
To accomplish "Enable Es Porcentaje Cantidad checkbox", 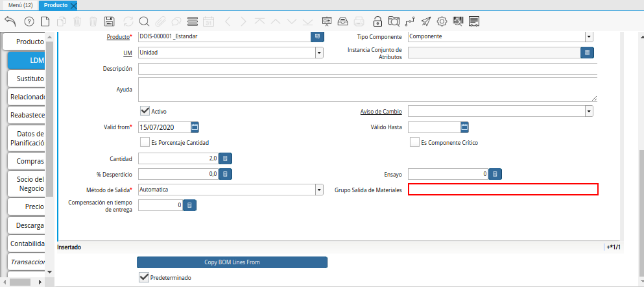I will tap(145, 142).
